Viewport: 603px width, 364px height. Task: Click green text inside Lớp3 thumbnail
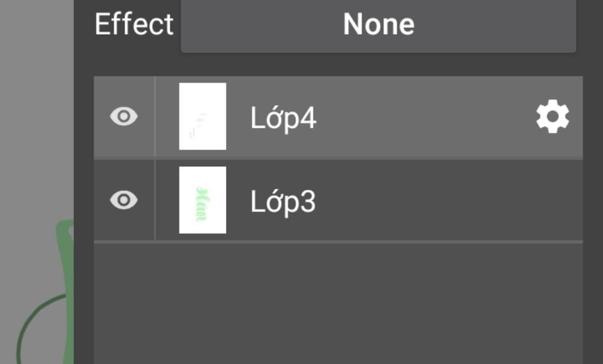click(x=201, y=203)
